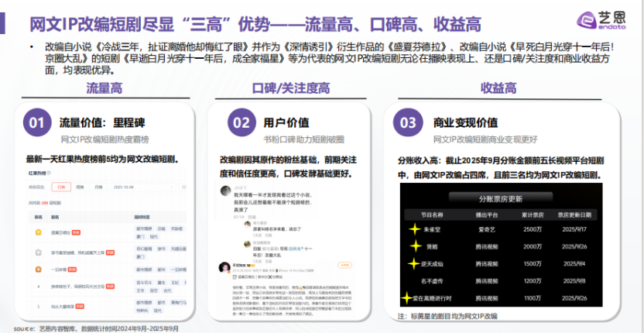
Task: Click the bronze medal rank icon
Action: [38, 269]
